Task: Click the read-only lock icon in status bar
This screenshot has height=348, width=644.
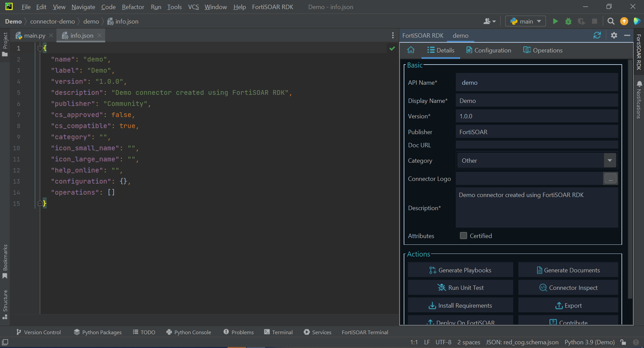Action: (623, 342)
